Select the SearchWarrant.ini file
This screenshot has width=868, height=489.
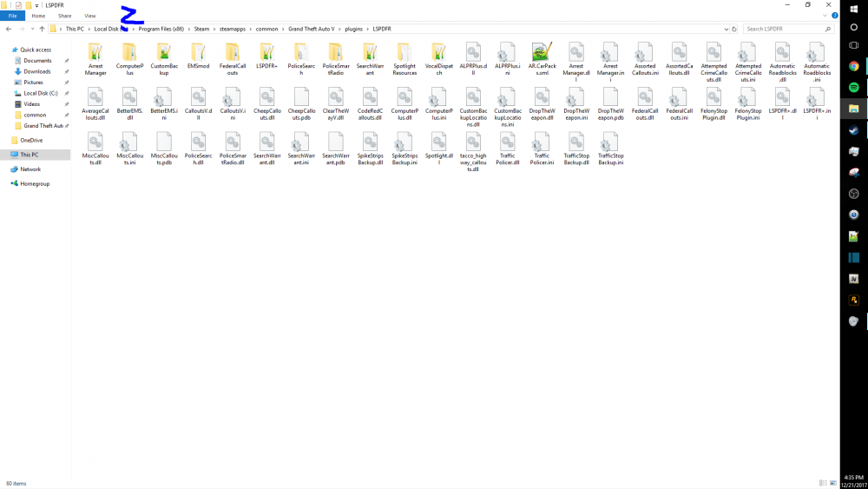(x=302, y=149)
